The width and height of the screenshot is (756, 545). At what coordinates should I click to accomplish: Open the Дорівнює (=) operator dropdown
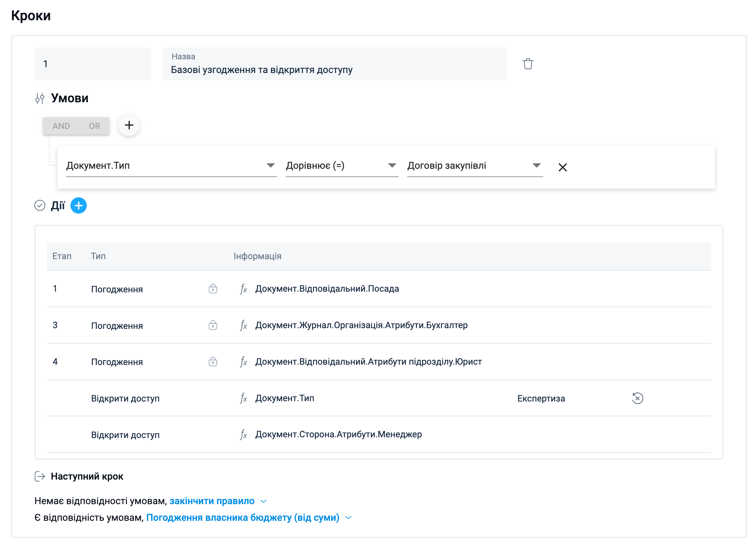392,166
